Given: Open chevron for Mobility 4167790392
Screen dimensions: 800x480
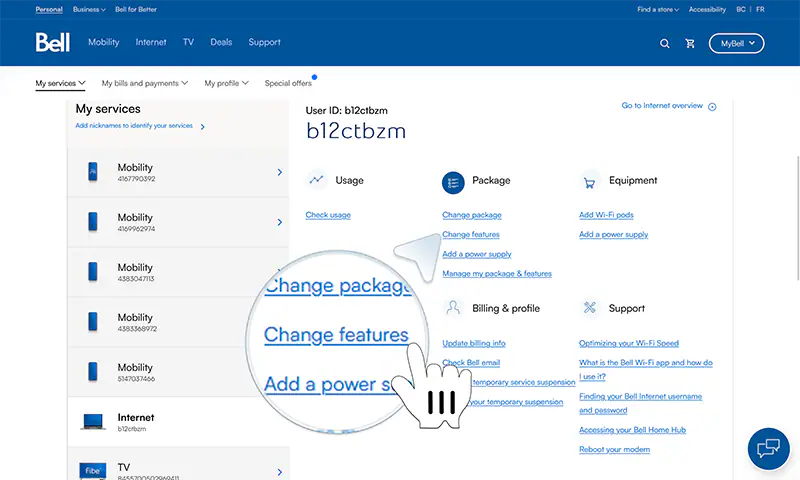Looking at the screenshot, I should [x=280, y=172].
